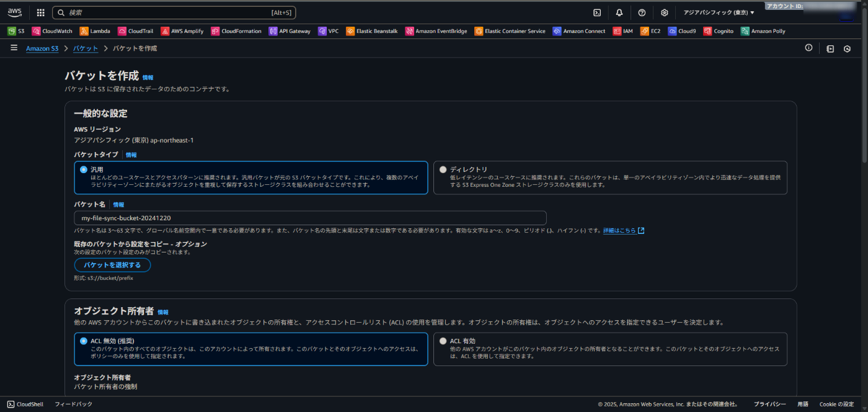Click the バケット所有者の強制 text
The width and height of the screenshot is (868, 412).
105,387
